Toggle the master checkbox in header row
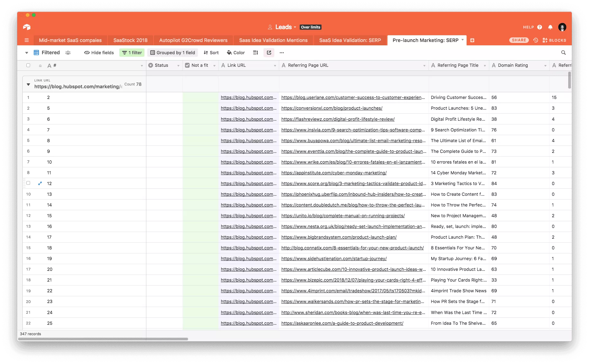Image resolution: width=589 pixels, height=364 pixels. (28, 65)
